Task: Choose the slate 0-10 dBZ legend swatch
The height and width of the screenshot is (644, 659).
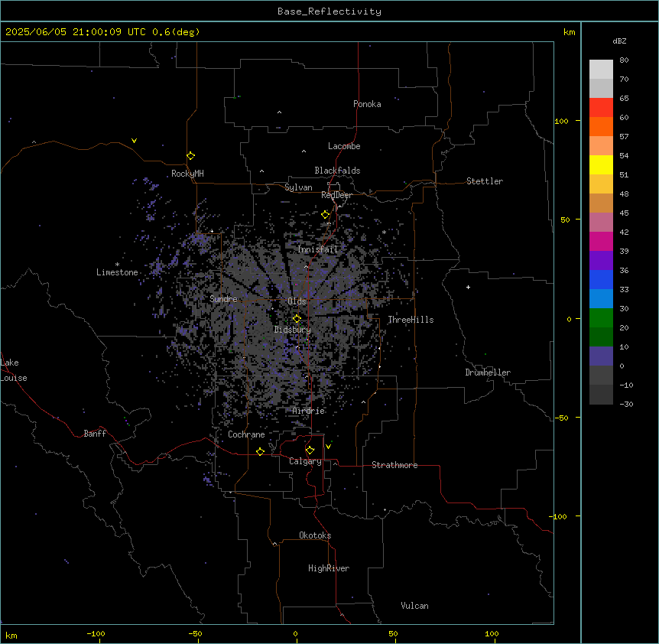Action: (601, 356)
